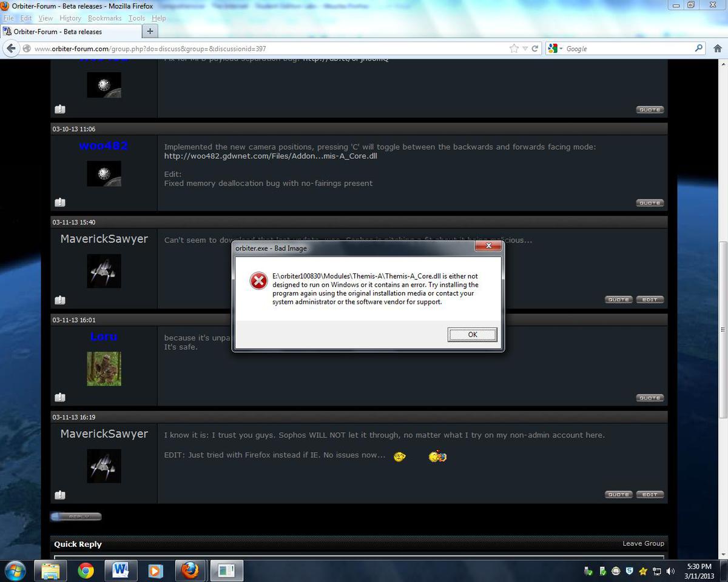Click MaverickSawyer name in the 03-11-13 15:40 post
The width and height of the screenshot is (728, 582).
click(104, 239)
